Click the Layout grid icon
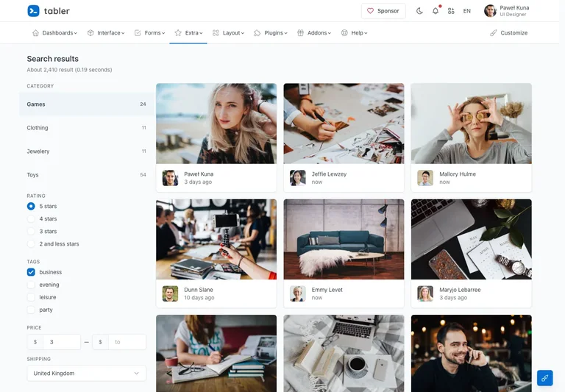This screenshot has width=565, height=392. pos(216,33)
